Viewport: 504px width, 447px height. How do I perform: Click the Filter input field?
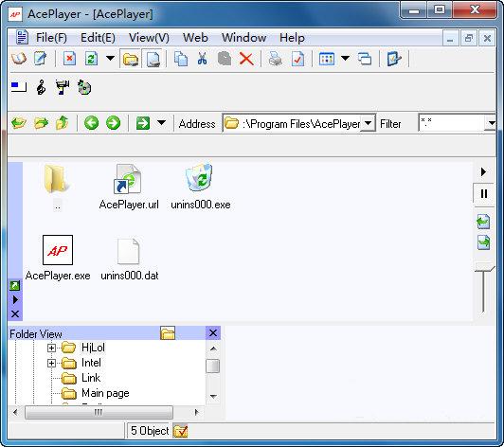click(451, 123)
